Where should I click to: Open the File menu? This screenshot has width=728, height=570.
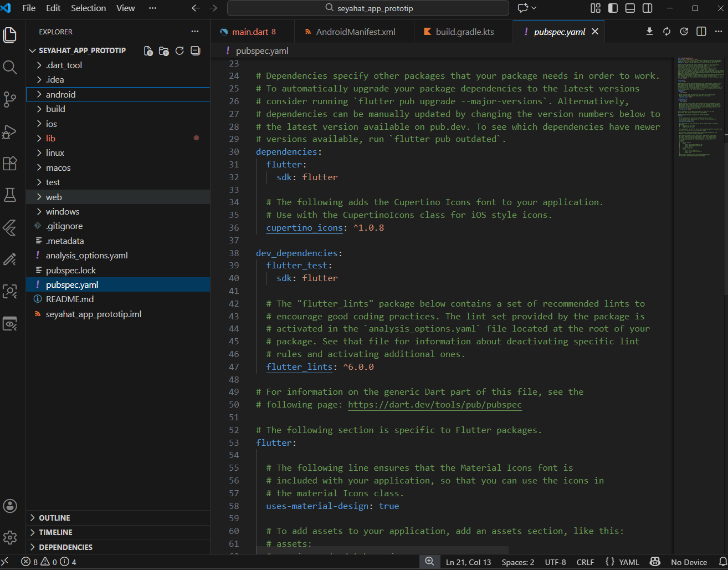[29, 8]
